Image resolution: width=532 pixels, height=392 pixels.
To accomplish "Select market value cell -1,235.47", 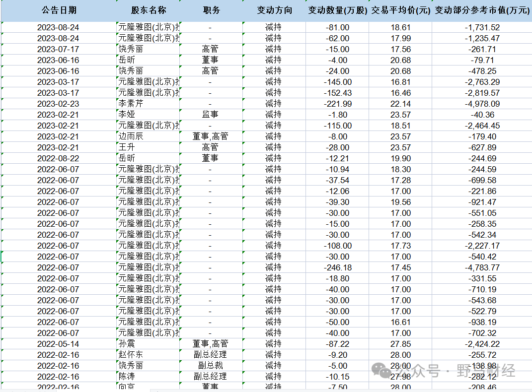I will [x=482, y=38].
